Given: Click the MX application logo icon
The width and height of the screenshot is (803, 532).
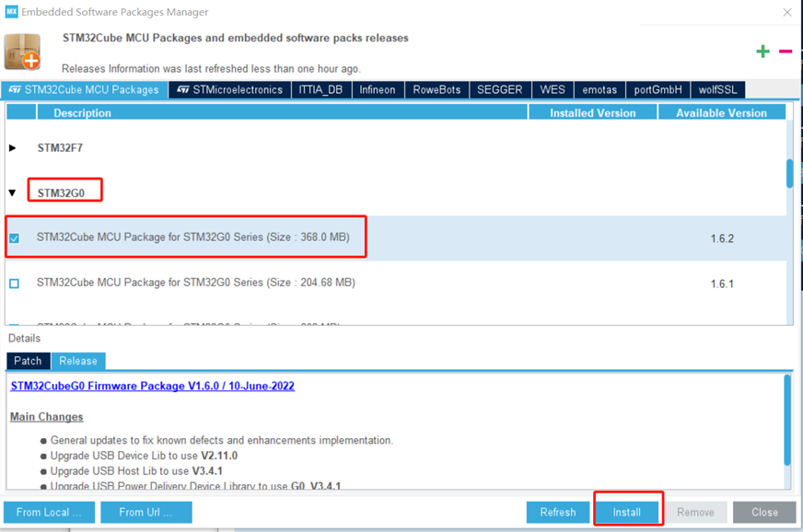Looking at the screenshot, I should pyautogui.click(x=12, y=12).
